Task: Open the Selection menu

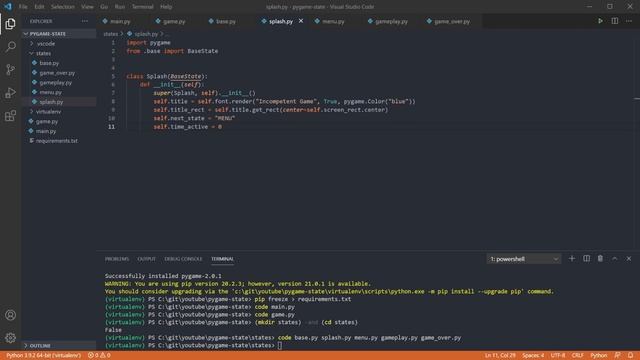Action: (x=62, y=7)
